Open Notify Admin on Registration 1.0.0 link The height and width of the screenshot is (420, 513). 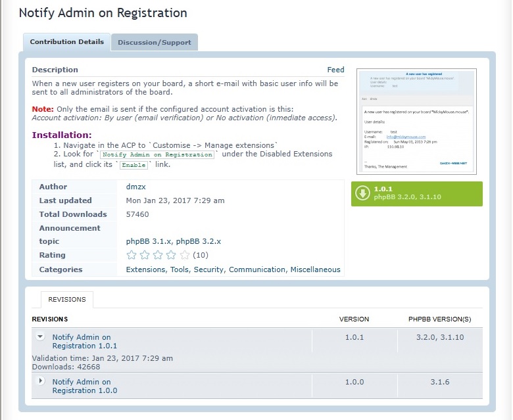pyautogui.click(x=84, y=386)
